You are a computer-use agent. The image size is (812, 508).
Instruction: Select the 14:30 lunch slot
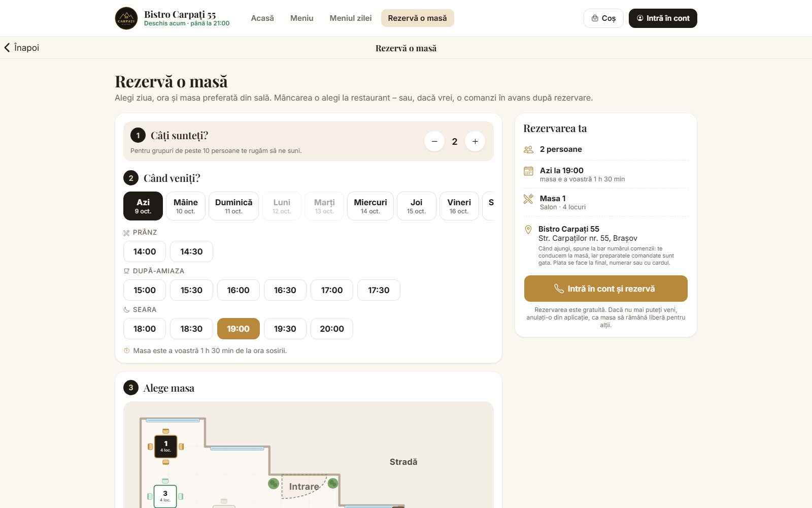(x=191, y=251)
